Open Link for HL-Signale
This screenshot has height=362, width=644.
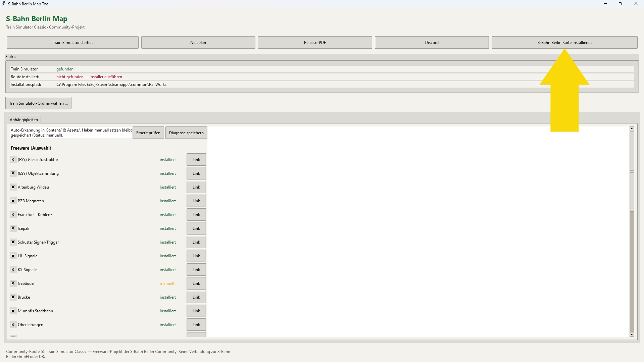coord(196,256)
